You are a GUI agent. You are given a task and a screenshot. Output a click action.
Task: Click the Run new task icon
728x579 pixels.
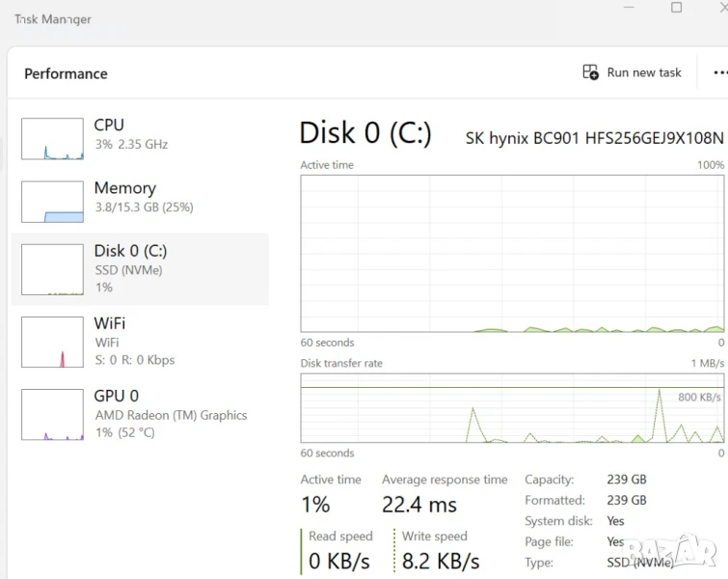(x=591, y=72)
